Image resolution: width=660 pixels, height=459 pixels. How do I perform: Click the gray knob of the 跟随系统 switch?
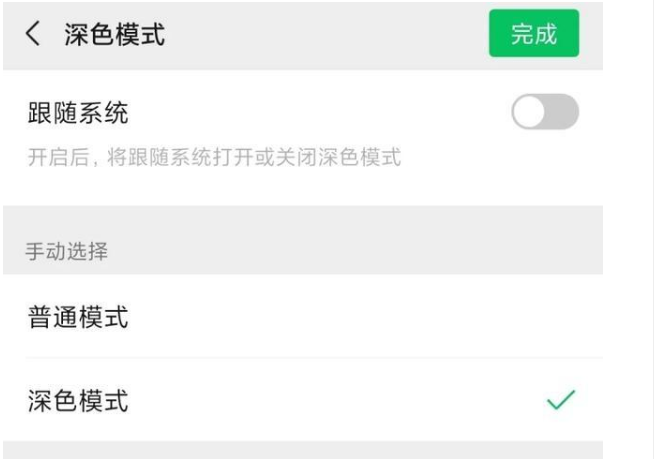click(530, 113)
